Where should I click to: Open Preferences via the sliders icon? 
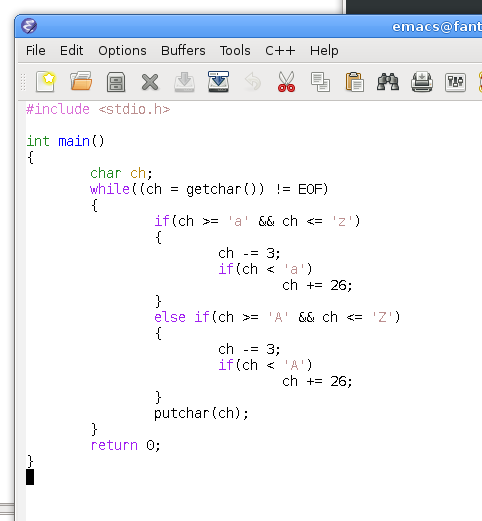[455, 82]
